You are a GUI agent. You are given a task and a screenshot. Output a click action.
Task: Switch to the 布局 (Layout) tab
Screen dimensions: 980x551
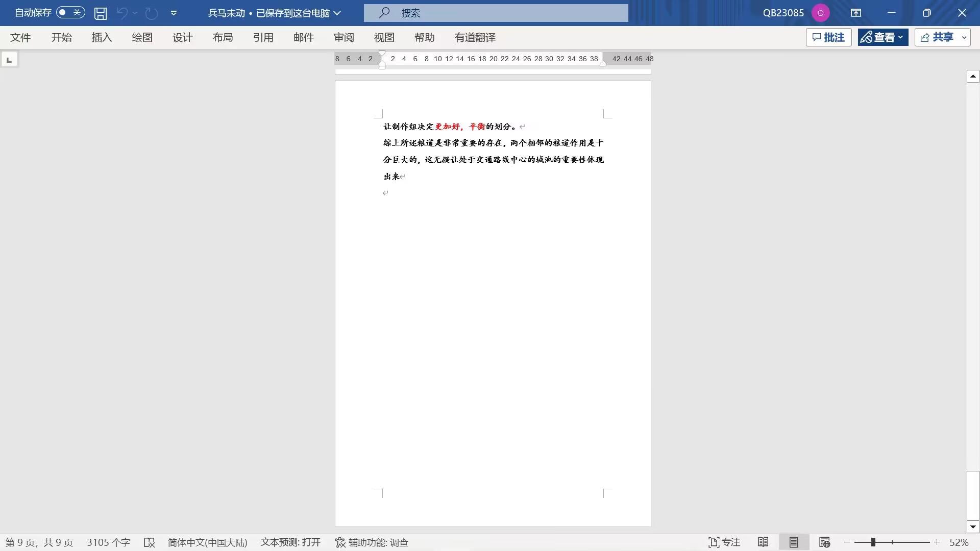(223, 37)
